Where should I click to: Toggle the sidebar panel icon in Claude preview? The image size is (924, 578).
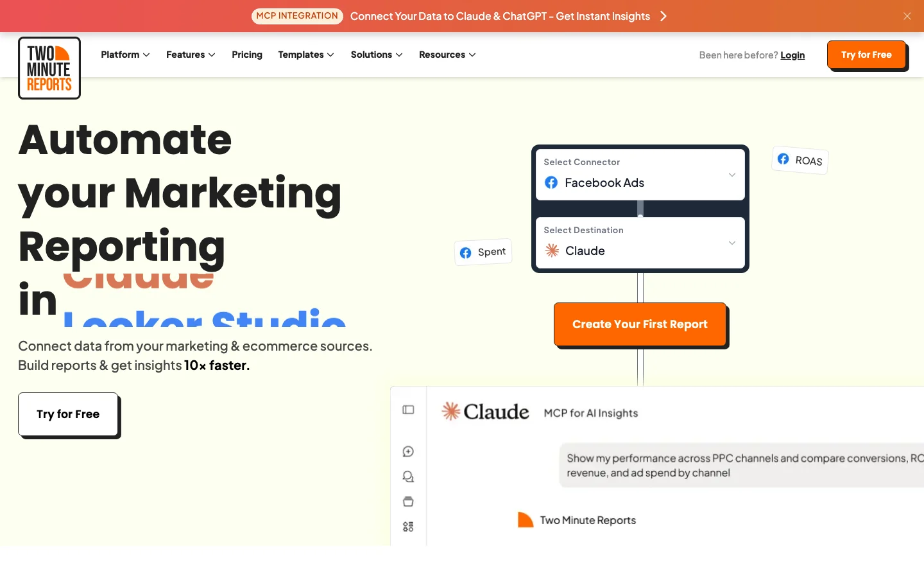(408, 410)
